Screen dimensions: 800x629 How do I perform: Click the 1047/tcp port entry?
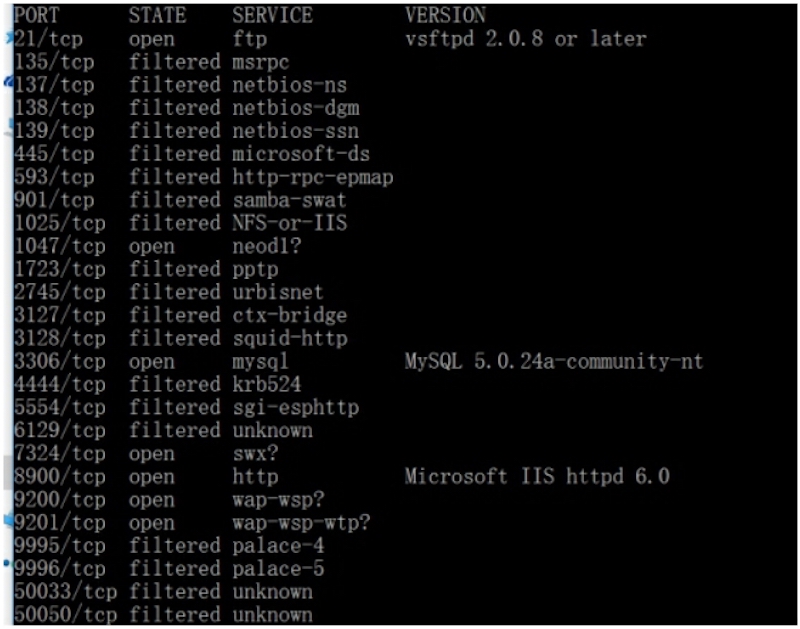tap(60, 246)
